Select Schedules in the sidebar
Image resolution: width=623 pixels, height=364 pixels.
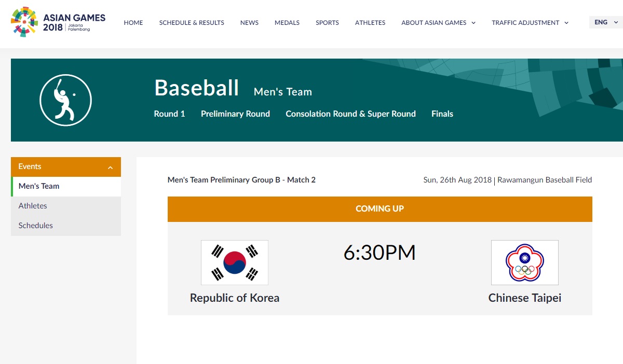36,226
